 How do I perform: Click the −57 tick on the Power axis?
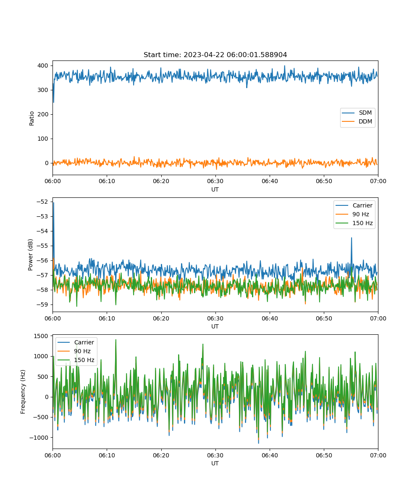coord(43,275)
